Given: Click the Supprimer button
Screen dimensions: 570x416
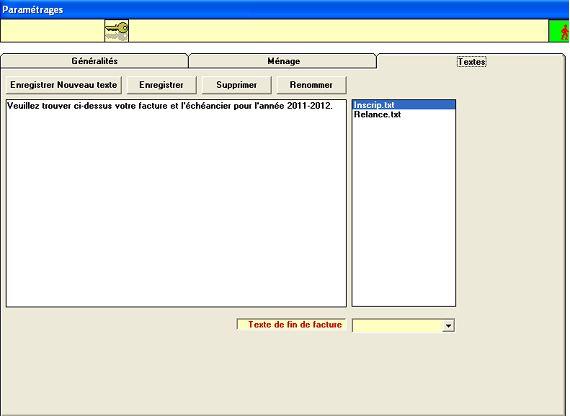Looking at the screenshot, I should 236,85.
